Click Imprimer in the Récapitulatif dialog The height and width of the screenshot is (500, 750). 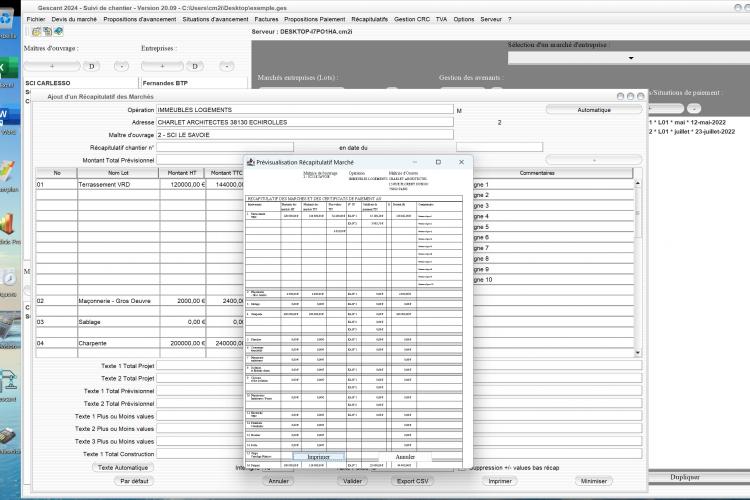click(500, 481)
